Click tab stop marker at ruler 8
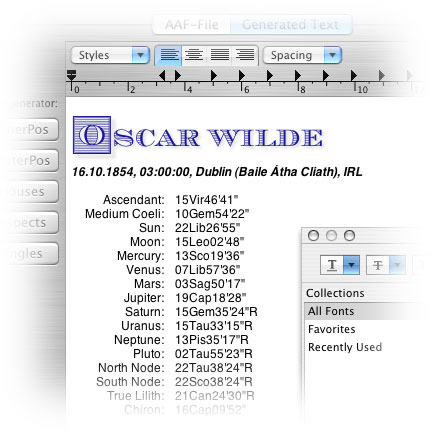Viewport: 432px width, 433px height. coord(298,76)
